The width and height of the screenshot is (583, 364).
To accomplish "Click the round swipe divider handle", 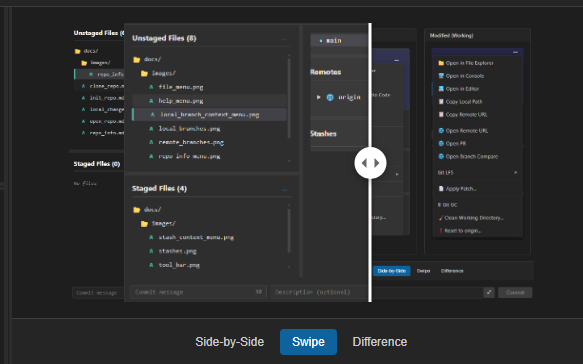I will (x=370, y=163).
